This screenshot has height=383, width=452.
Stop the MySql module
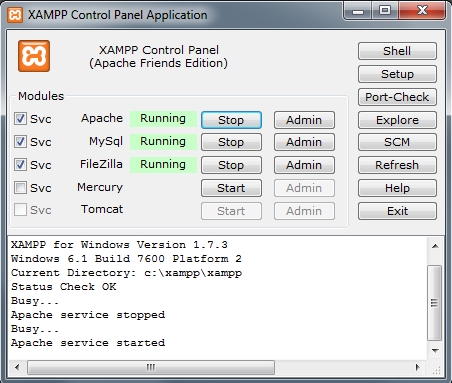tap(231, 142)
